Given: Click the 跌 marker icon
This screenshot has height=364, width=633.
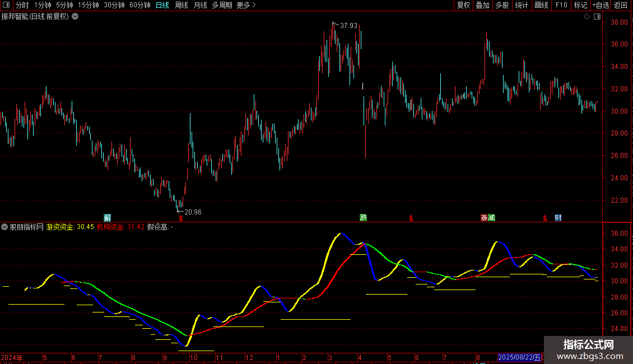Looking at the screenshot, I should click(x=364, y=217).
